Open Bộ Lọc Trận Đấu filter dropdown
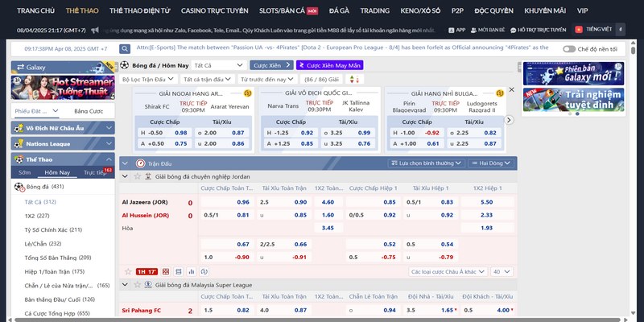This screenshot has width=644, height=322. click(x=148, y=79)
